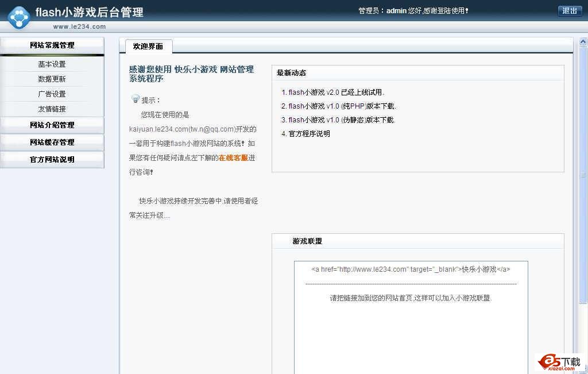Viewport: 588px width, 374px height.
Task: Click the 快乐小游戏持续开发完善中 paragraph
Action: tap(194, 208)
